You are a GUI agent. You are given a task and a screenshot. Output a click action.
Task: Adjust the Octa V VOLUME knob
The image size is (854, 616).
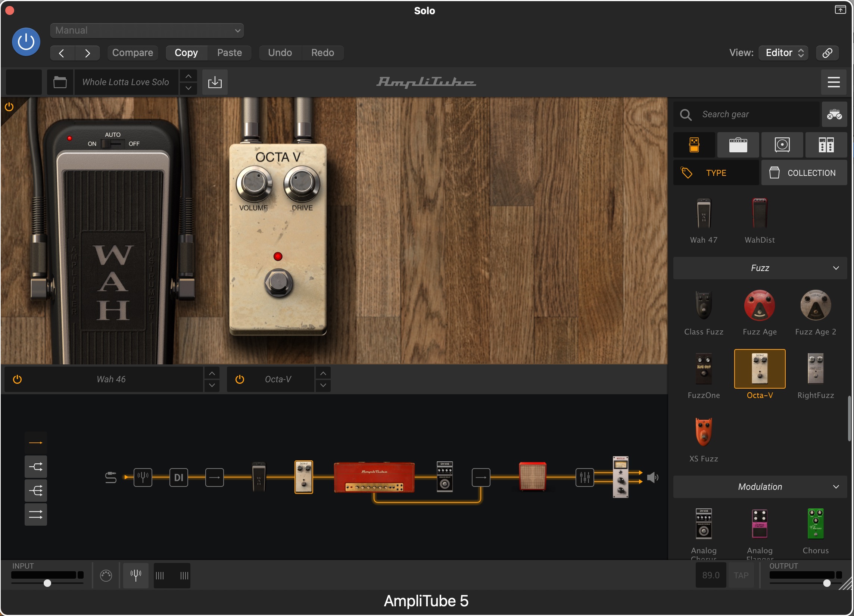coord(254,183)
